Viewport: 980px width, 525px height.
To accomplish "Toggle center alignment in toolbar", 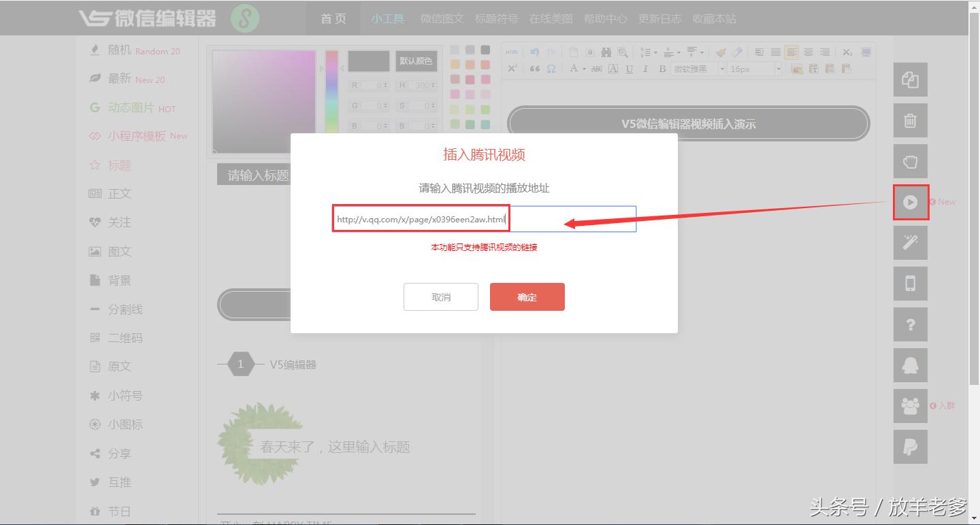I will coord(808,52).
